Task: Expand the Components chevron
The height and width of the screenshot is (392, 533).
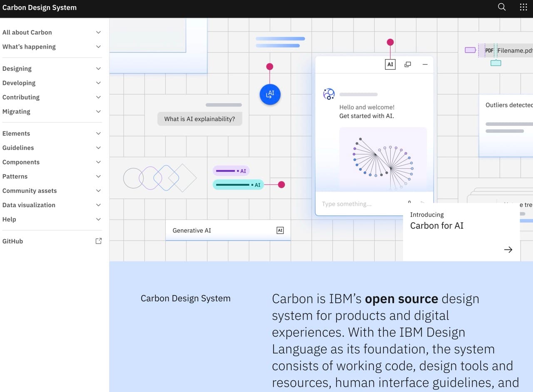Action: (98, 162)
